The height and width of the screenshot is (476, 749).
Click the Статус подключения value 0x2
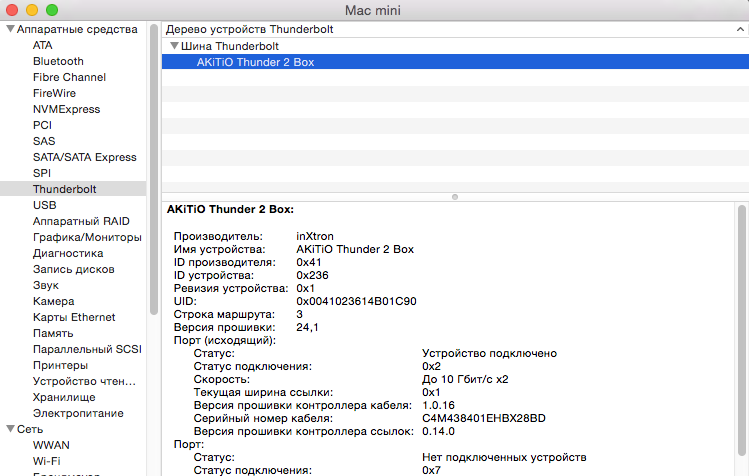(431, 366)
